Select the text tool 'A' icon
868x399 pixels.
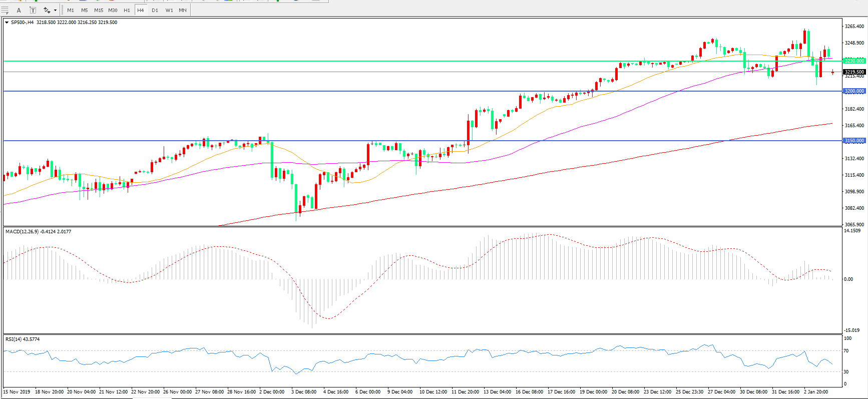click(19, 10)
